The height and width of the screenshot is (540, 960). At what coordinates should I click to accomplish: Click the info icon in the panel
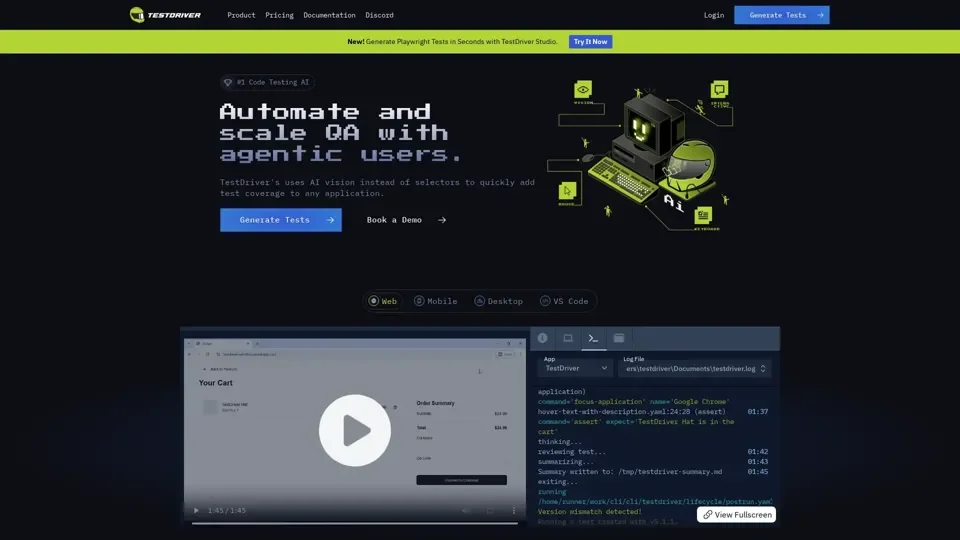542,338
